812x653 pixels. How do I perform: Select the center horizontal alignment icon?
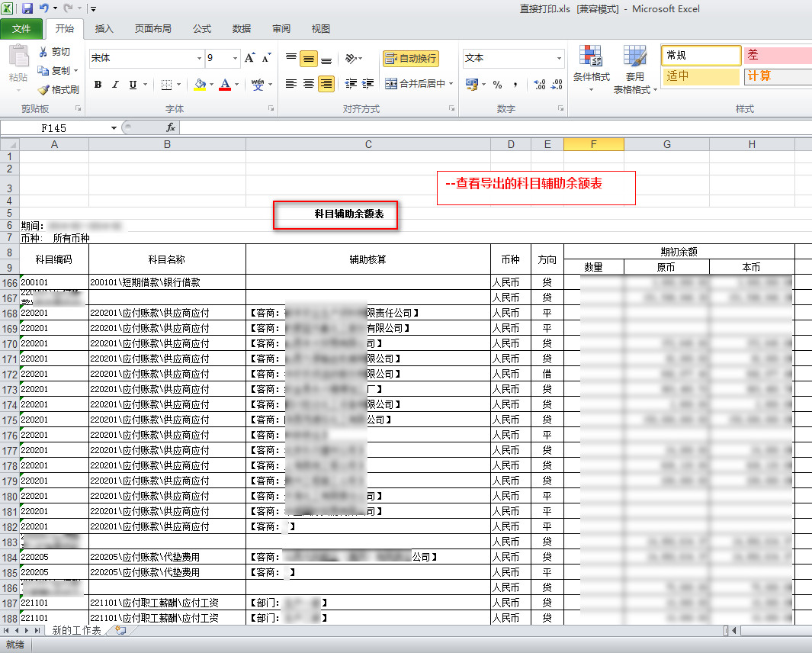tap(309, 84)
